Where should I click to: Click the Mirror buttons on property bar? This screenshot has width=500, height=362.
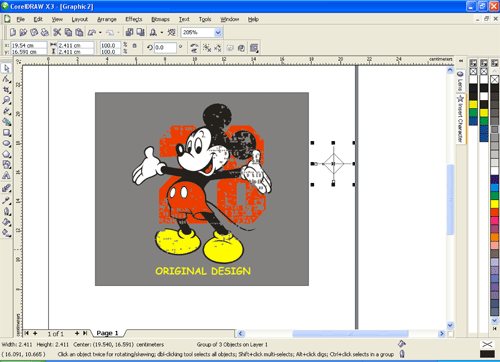[x=194, y=48]
